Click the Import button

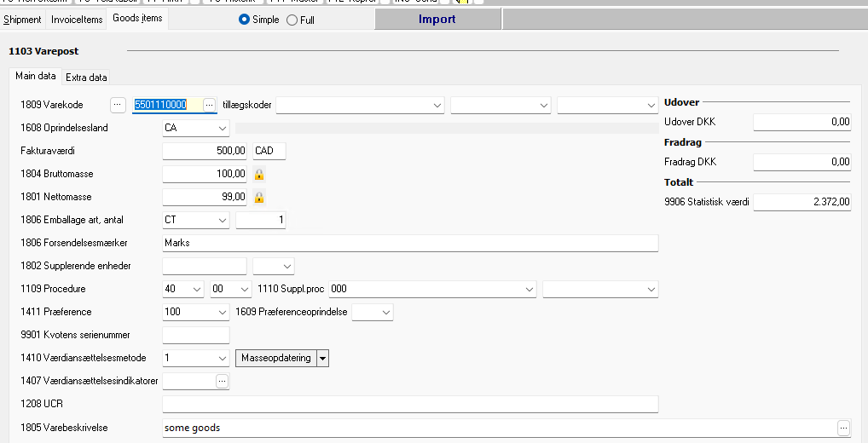pyautogui.click(x=437, y=20)
